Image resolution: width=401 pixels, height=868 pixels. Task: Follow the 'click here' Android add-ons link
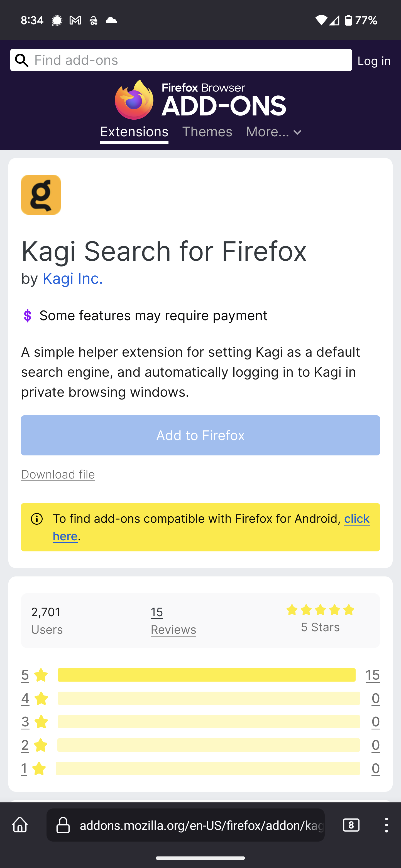coord(356,519)
